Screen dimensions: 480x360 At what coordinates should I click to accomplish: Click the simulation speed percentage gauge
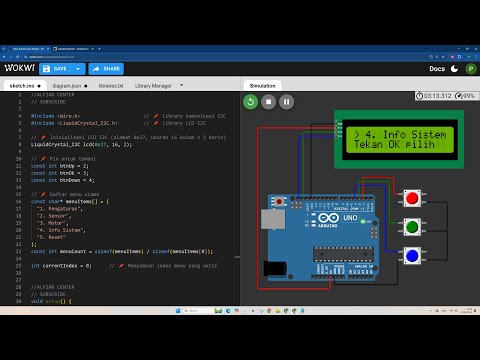(465, 96)
